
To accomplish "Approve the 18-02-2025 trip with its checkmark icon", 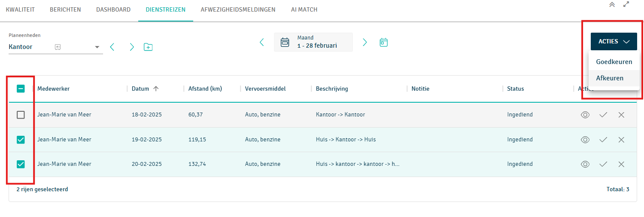I will tap(603, 115).
